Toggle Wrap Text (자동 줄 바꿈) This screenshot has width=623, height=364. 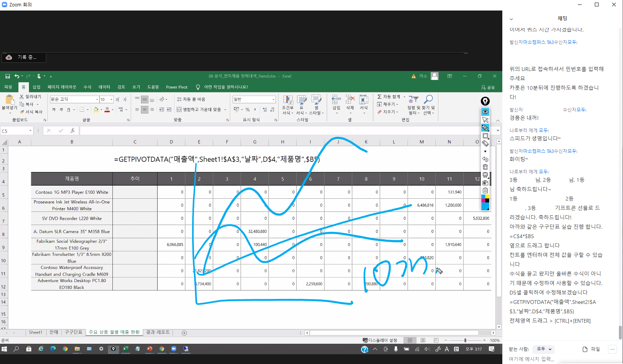click(x=191, y=99)
